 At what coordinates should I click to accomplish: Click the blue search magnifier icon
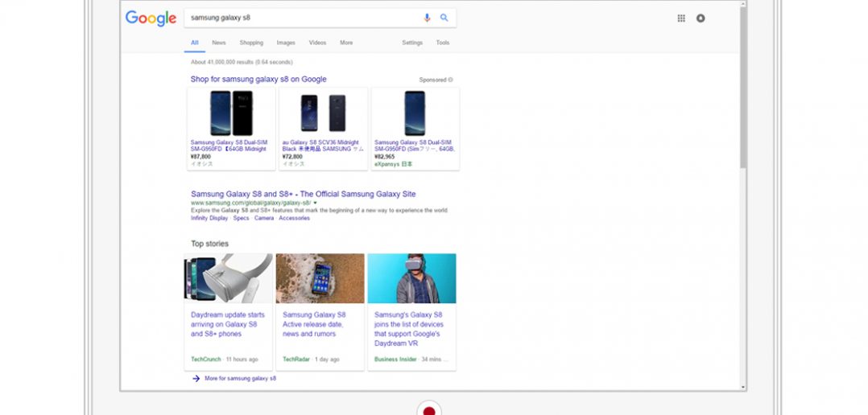(444, 18)
